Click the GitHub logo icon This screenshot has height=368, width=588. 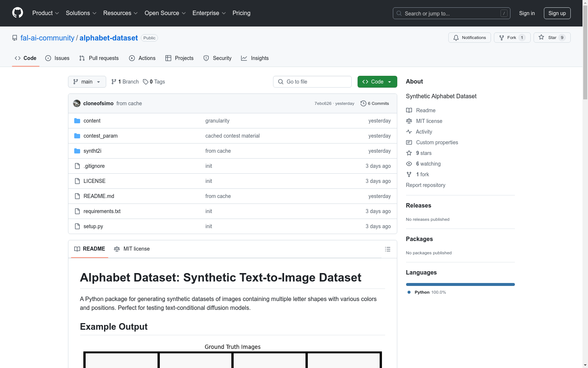click(x=18, y=13)
